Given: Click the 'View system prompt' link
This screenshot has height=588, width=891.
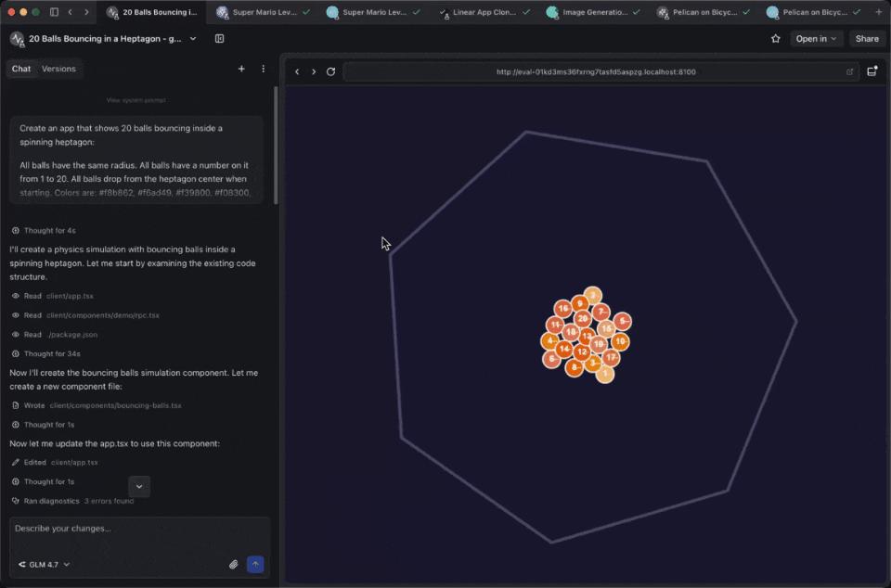Looking at the screenshot, I should tap(136, 100).
